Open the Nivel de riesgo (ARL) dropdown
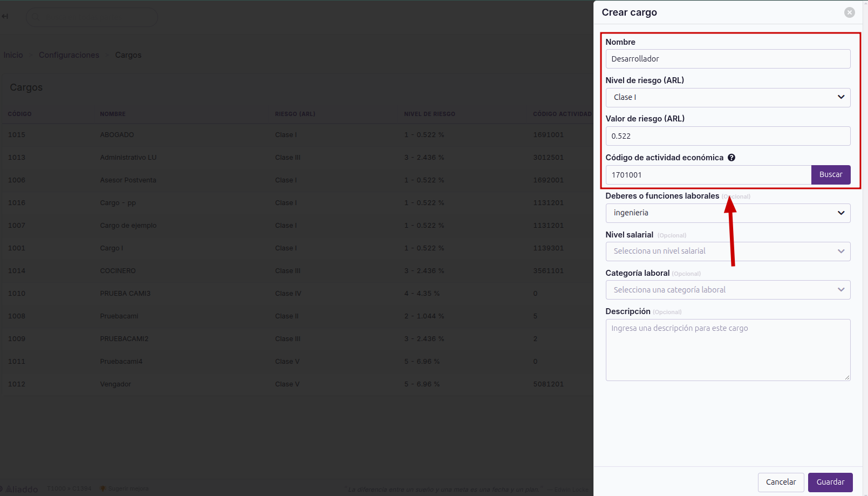The image size is (868, 496). (x=728, y=97)
